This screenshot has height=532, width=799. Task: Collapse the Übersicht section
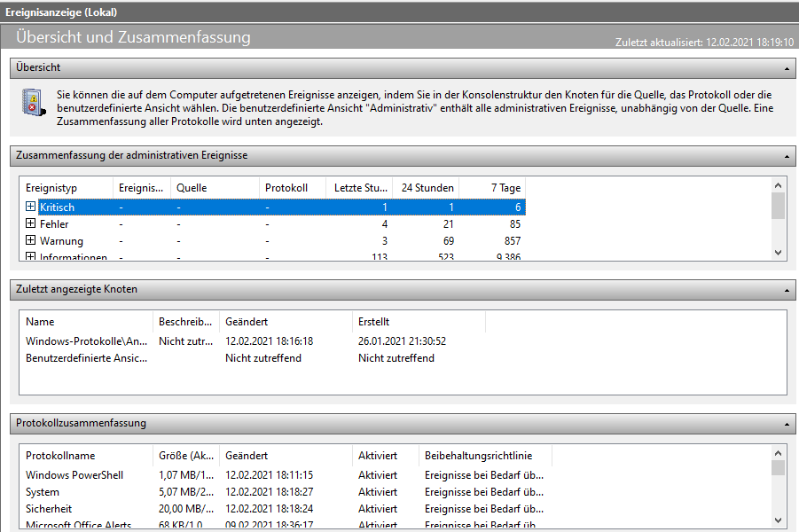coord(787,68)
